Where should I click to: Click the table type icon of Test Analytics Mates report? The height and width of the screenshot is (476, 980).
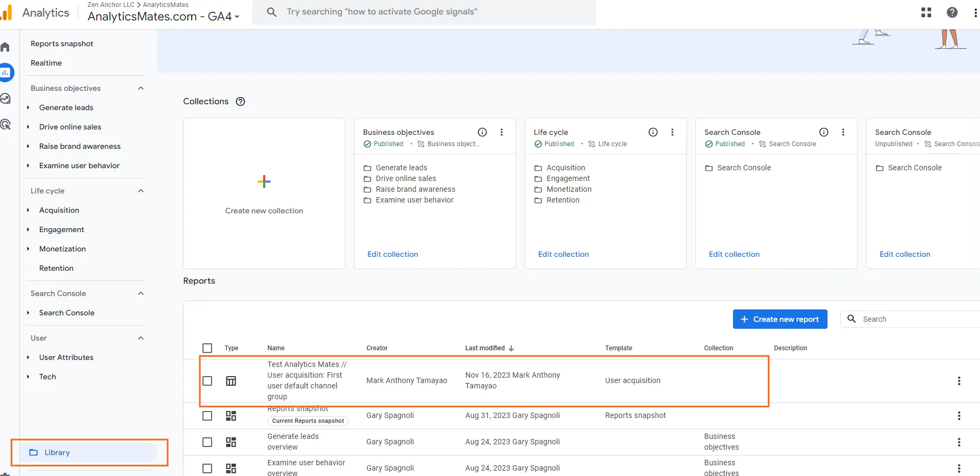pos(231,381)
